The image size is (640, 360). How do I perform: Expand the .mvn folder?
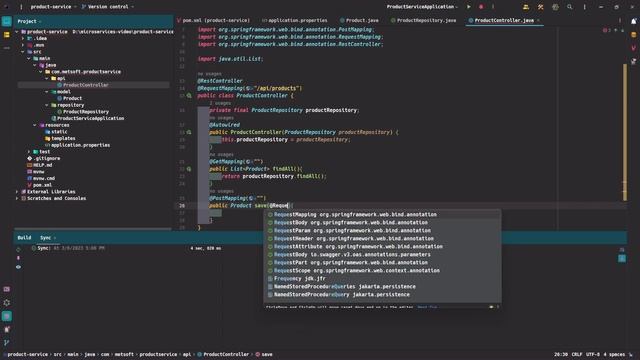(23, 45)
